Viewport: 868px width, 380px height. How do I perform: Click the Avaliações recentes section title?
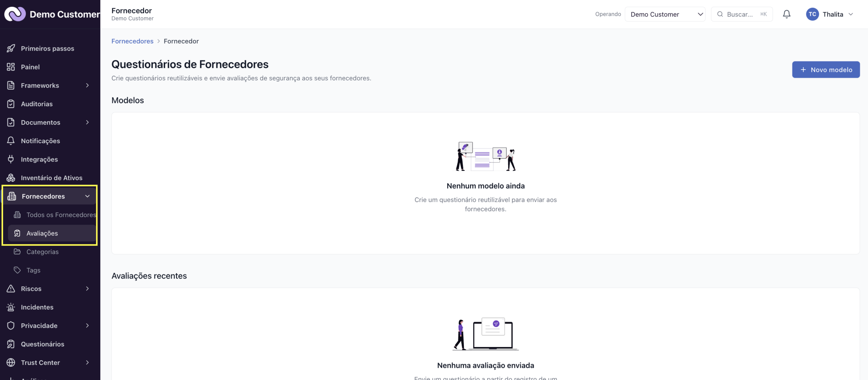(149, 275)
